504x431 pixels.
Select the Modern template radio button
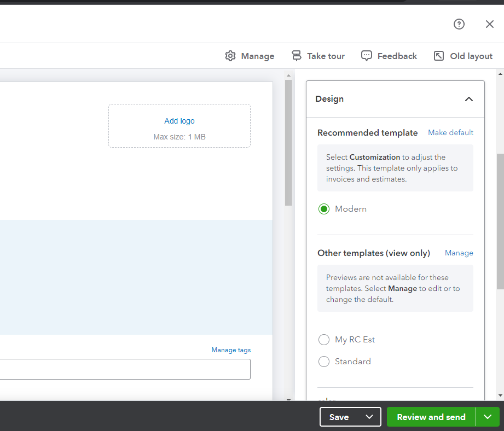click(324, 209)
